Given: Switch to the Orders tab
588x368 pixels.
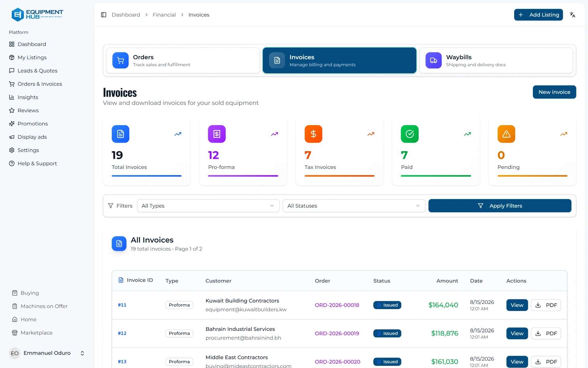Looking at the screenshot, I should click(x=183, y=60).
